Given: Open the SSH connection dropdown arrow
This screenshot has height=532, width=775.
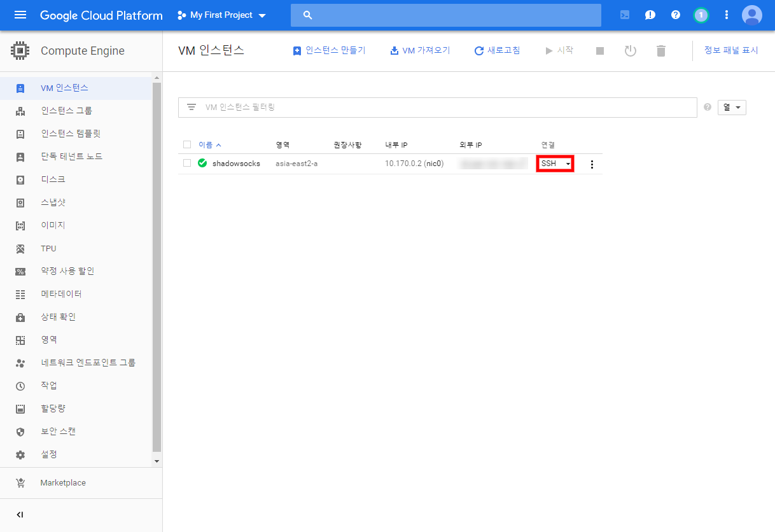Looking at the screenshot, I should click(x=568, y=164).
